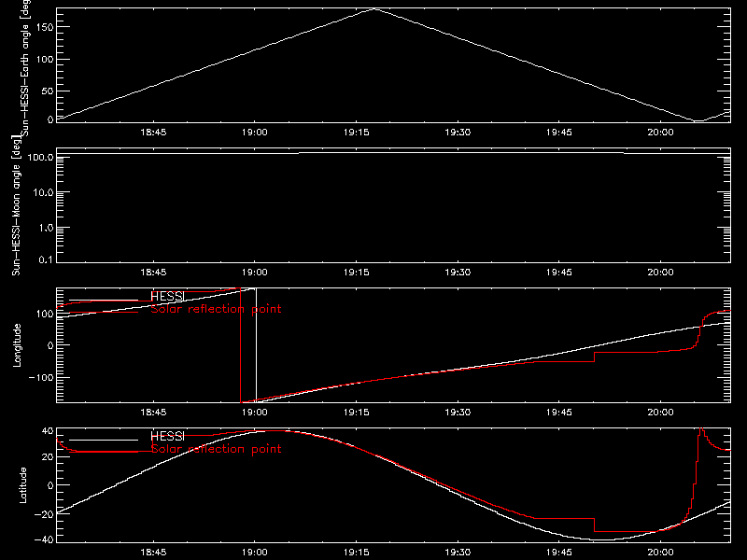
Task: Click 19:45 label under Latitude plot
Action: 558,552
